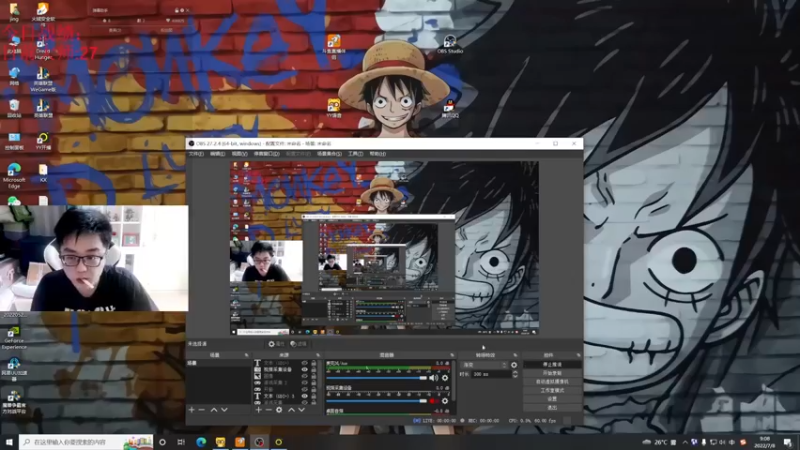Move scene up in scenes panel
Screen dimensions: 800x450
click(x=214, y=410)
